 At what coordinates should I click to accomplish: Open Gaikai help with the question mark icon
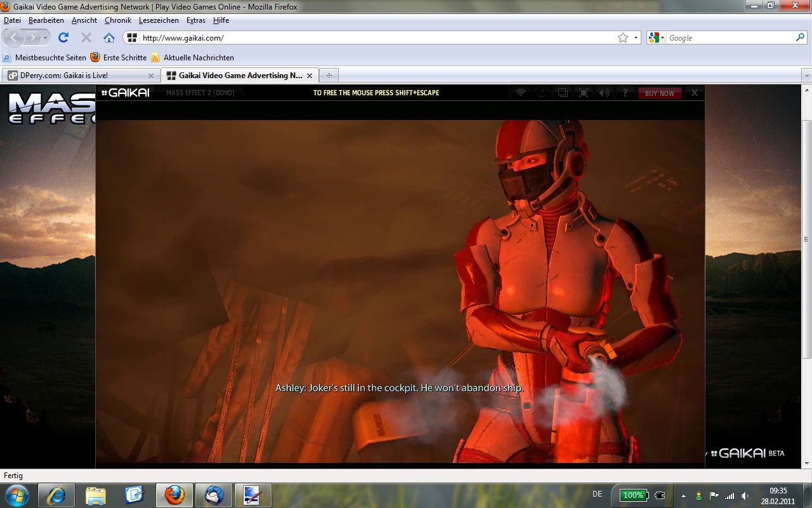625,93
